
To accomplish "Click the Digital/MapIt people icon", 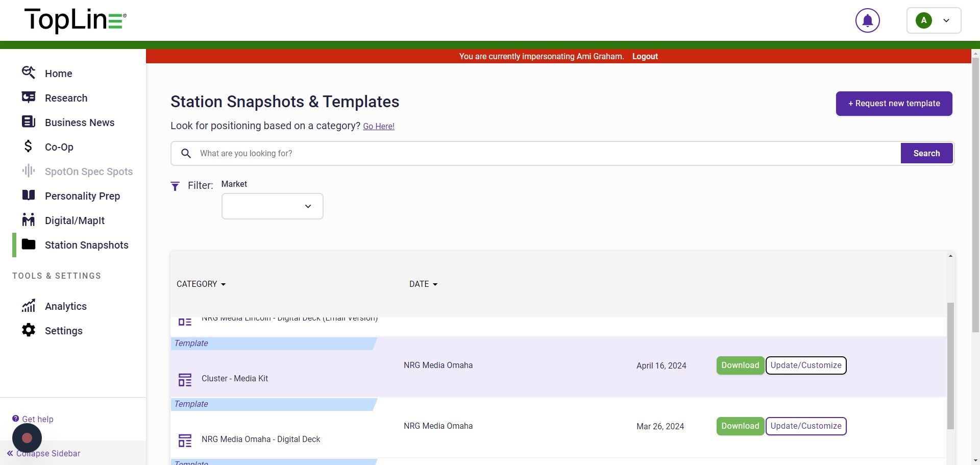I will click(29, 220).
